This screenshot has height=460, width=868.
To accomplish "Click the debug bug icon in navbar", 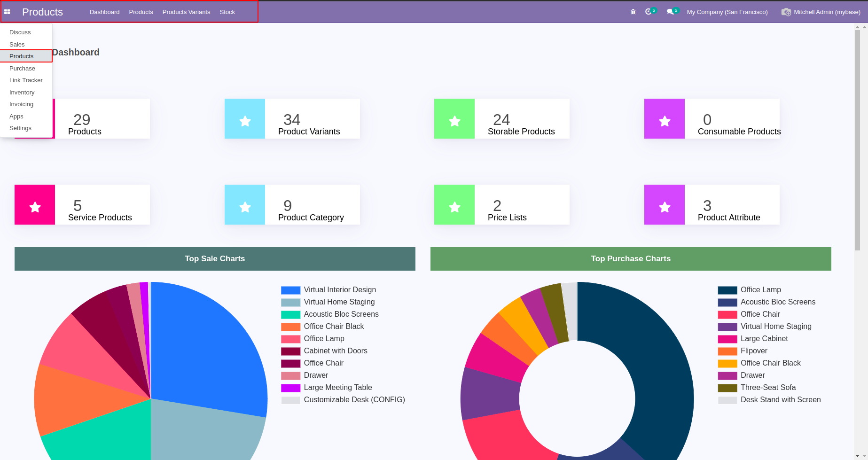I will click(x=633, y=12).
